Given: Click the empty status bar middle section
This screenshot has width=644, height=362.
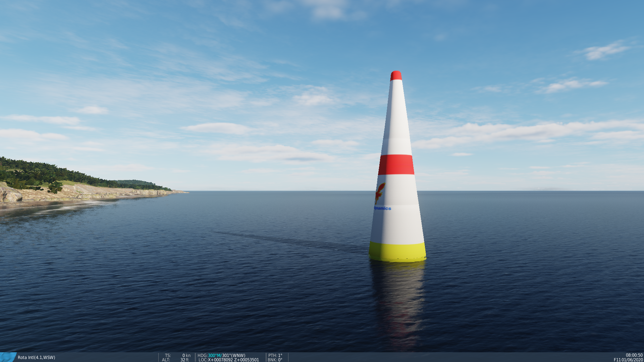Looking at the screenshot, I should (x=449, y=357).
